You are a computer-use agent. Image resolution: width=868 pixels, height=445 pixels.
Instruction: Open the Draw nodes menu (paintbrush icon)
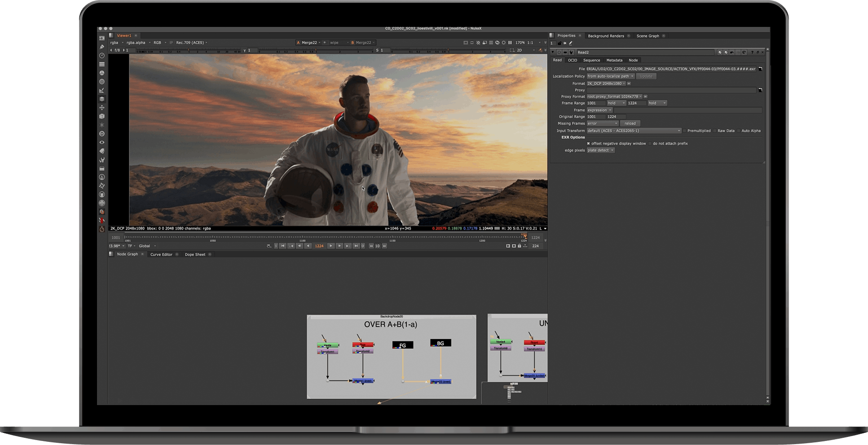coord(102,47)
